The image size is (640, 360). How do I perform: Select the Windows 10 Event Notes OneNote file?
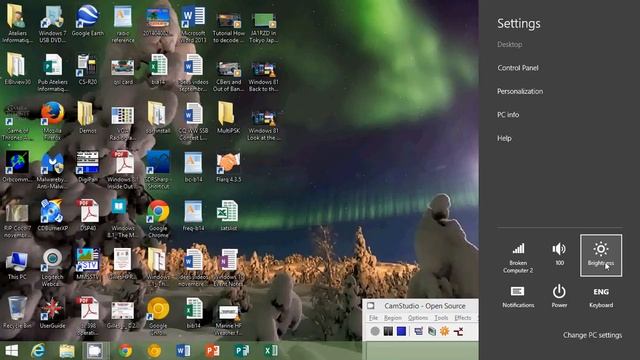click(229, 267)
